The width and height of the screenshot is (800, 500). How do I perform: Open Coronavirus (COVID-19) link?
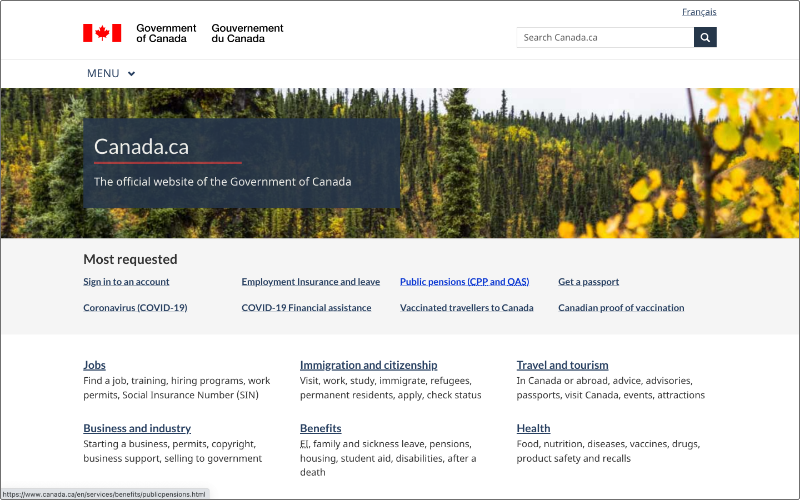click(135, 308)
